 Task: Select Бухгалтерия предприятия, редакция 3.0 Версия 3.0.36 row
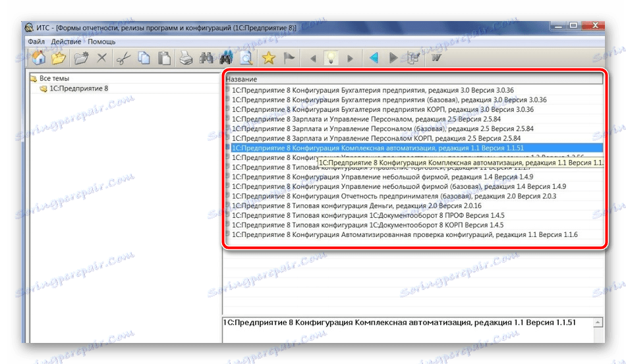coord(414,90)
